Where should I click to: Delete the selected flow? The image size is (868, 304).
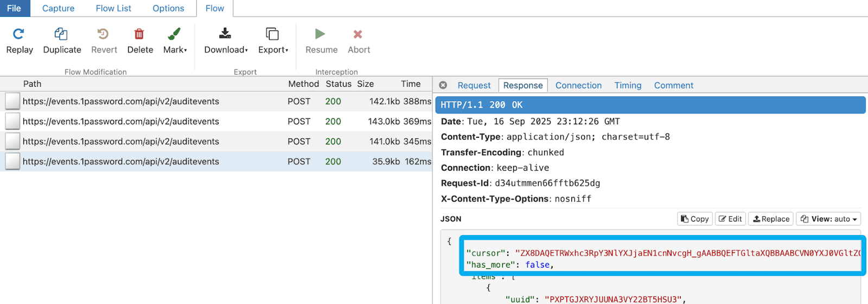click(139, 35)
